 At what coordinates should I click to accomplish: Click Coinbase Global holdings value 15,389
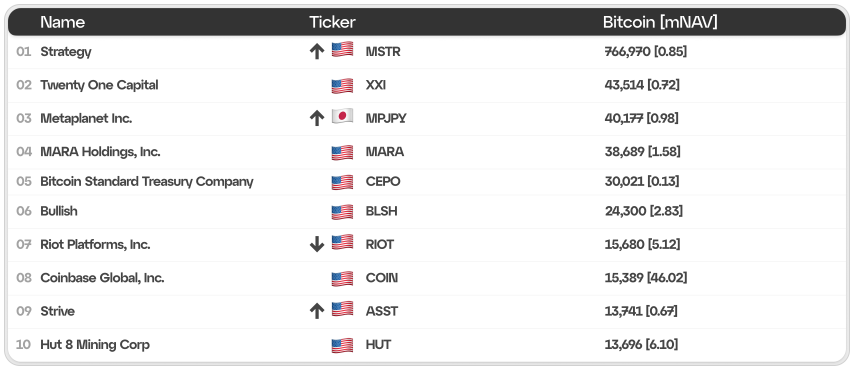[624, 278]
